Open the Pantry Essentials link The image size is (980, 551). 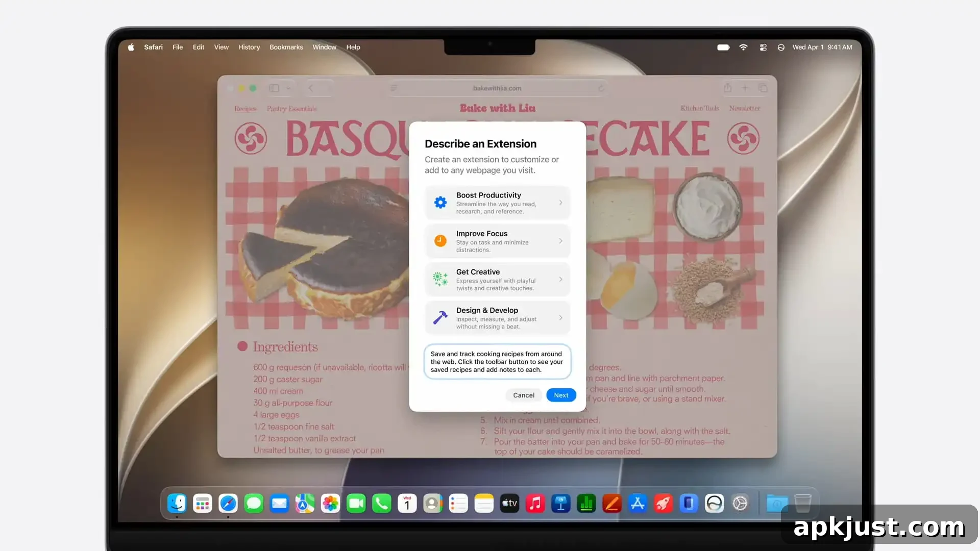click(291, 109)
